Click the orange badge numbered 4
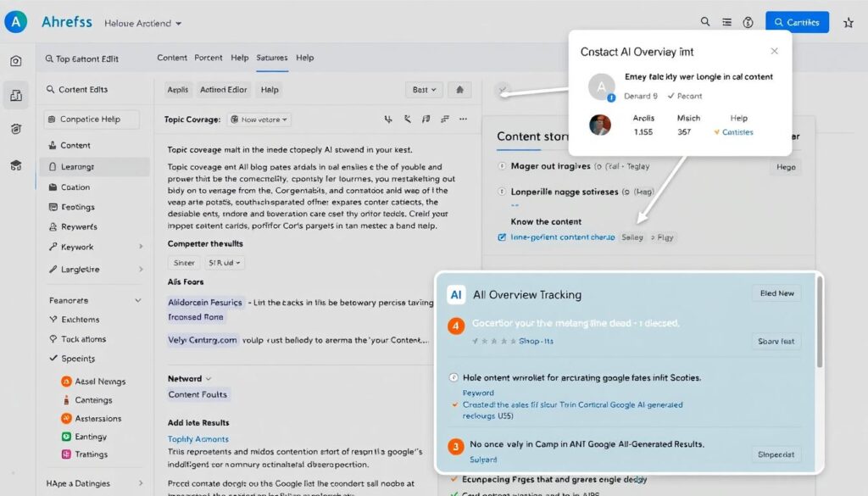868x496 pixels. coord(455,326)
